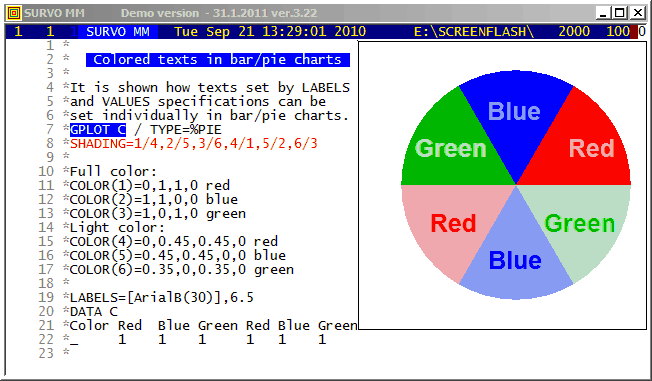The image size is (652, 381).
Task: Click the 'set individually in bar/pie charts.' line
Action: (209, 116)
